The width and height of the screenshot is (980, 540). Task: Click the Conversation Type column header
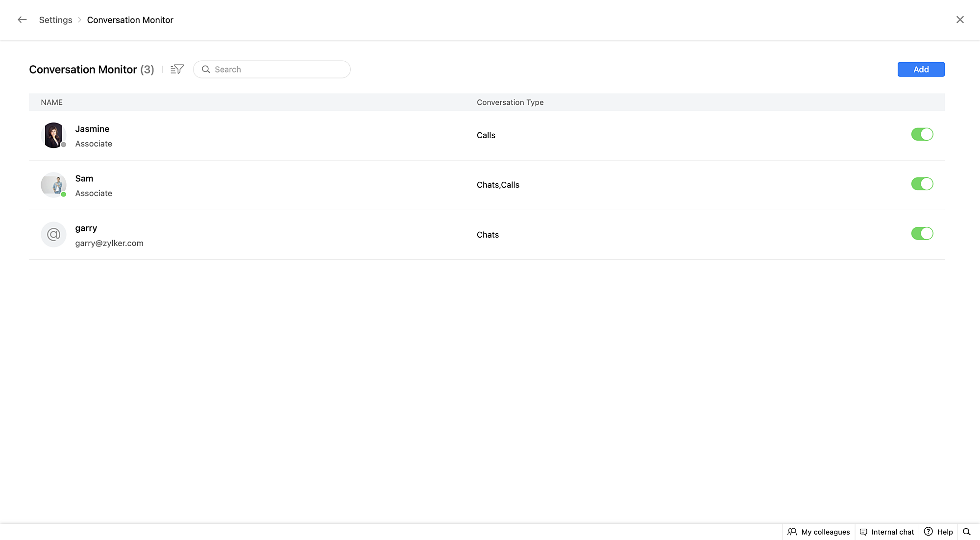pyautogui.click(x=510, y=102)
